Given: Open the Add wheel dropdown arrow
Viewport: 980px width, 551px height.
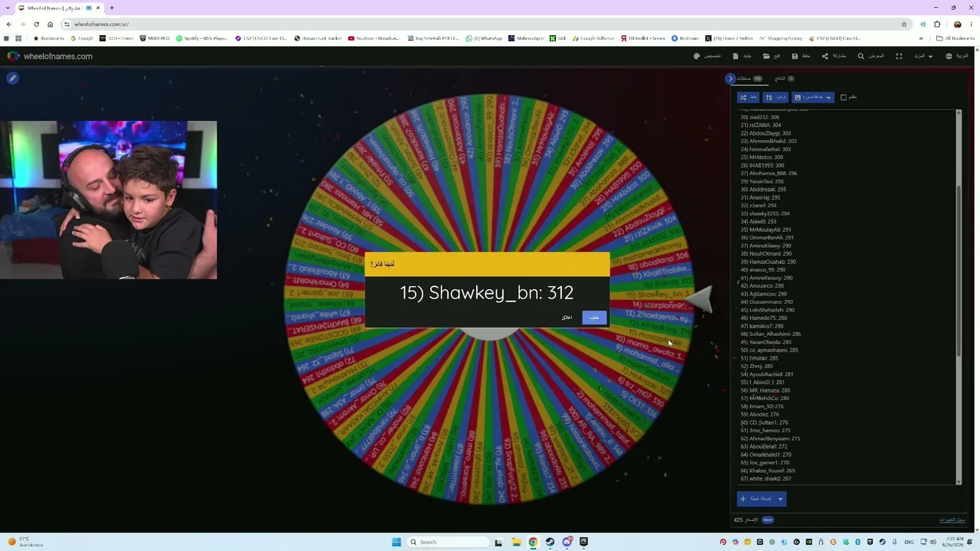Looking at the screenshot, I should (x=780, y=499).
